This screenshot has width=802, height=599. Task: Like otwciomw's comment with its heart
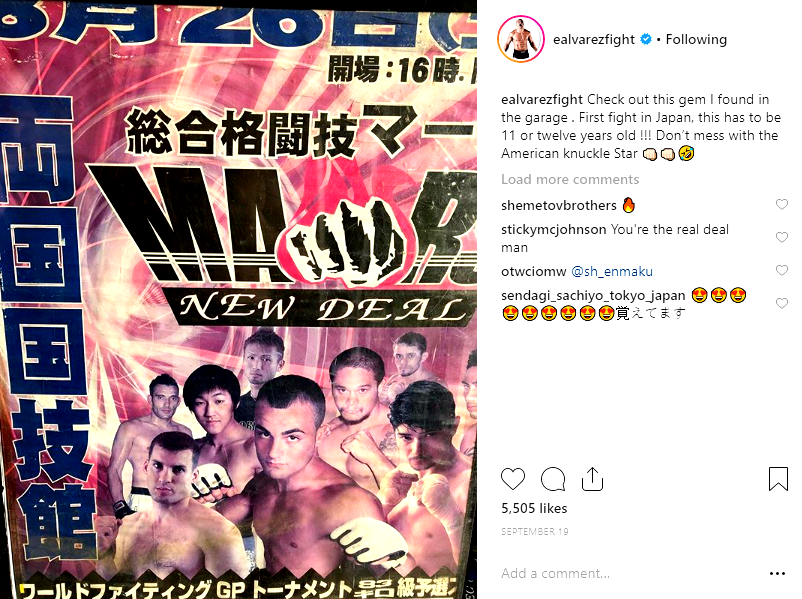pyautogui.click(x=782, y=270)
